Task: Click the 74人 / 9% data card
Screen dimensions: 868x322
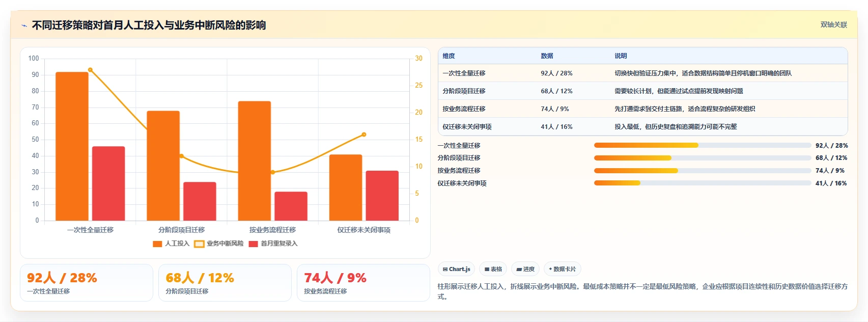Action: pyautogui.click(x=363, y=283)
